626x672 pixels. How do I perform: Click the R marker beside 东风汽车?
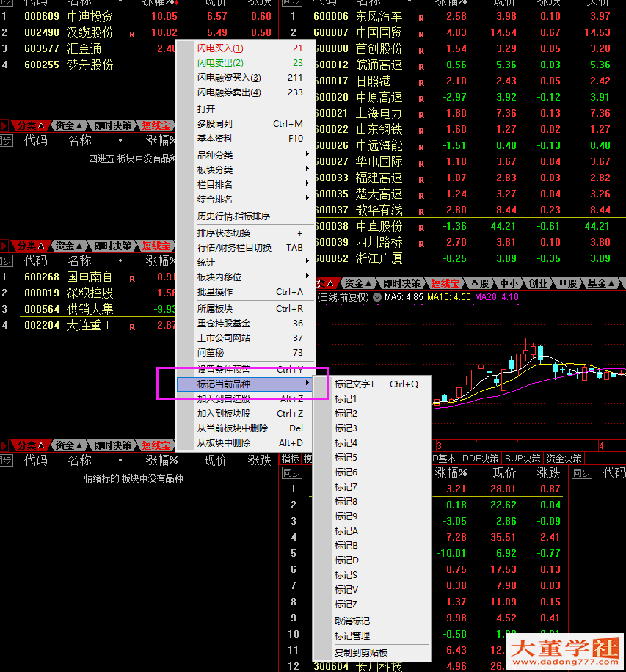421,18
